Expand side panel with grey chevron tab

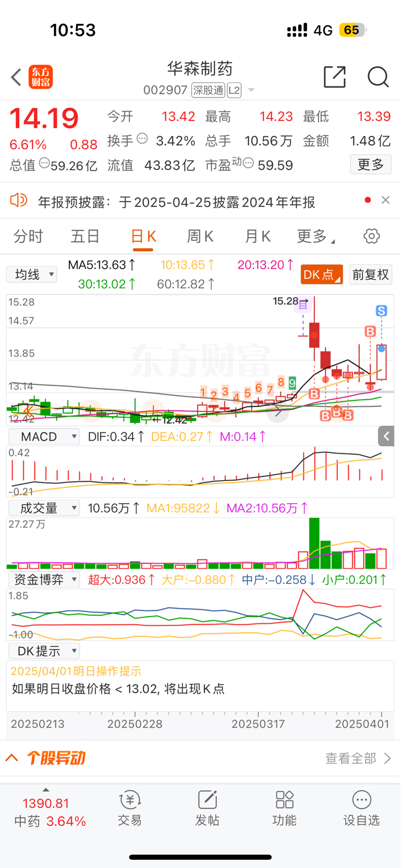(x=386, y=436)
